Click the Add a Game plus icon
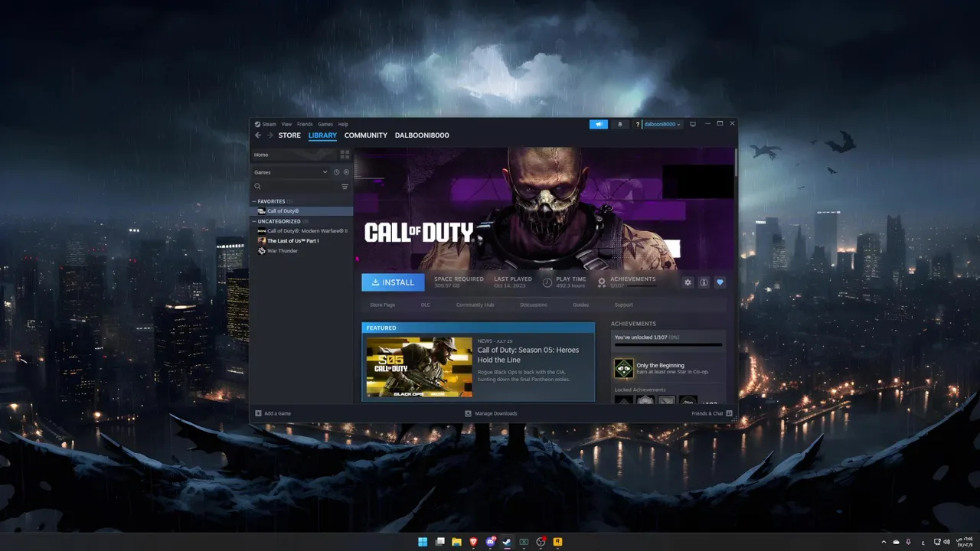This screenshot has height=551, width=980. (x=258, y=413)
